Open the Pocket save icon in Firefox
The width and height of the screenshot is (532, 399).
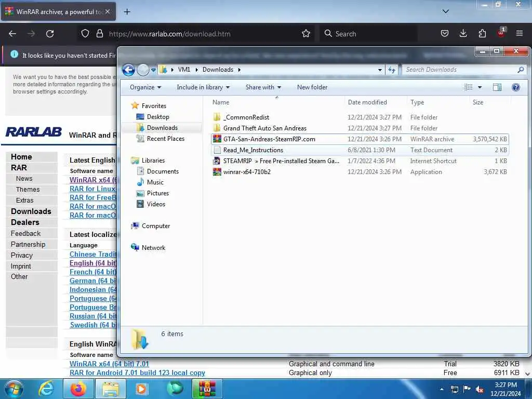pyautogui.click(x=445, y=33)
